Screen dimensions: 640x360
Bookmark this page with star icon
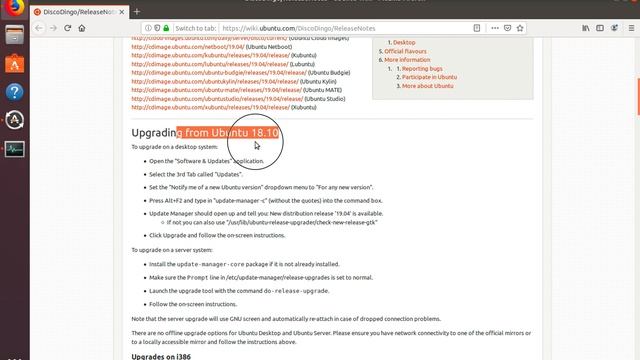point(520,28)
